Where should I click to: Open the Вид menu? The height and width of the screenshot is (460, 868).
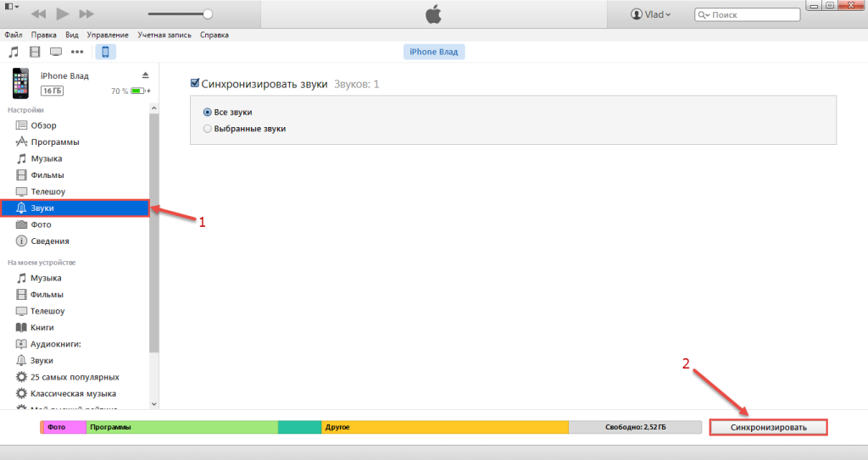click(x=72, y=35)
